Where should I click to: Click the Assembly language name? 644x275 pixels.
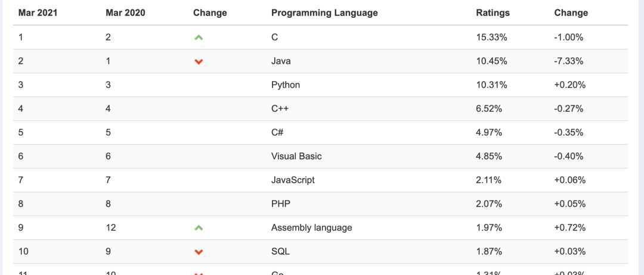[311, 227]
